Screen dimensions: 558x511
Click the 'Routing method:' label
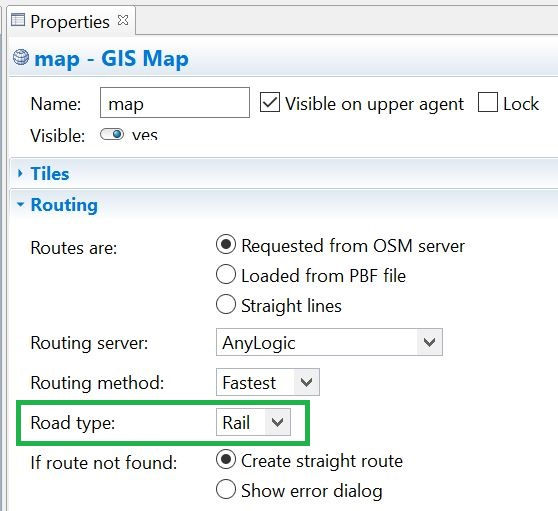(x=97, y=383)
